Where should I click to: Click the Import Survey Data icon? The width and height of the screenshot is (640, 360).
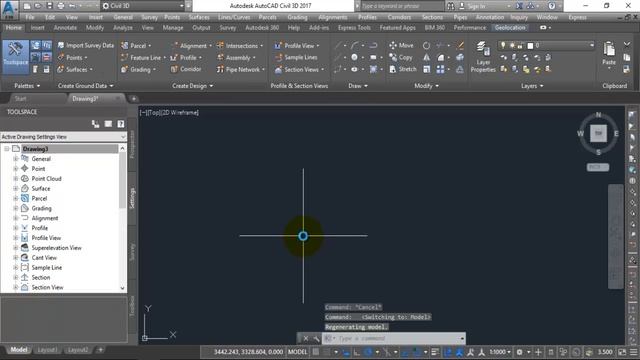61,45
